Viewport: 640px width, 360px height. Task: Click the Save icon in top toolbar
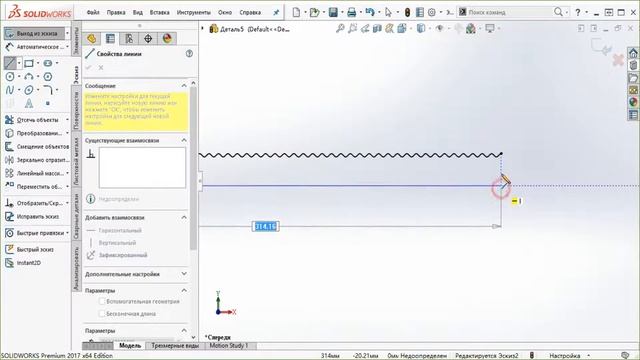click(x=333, y=12)
